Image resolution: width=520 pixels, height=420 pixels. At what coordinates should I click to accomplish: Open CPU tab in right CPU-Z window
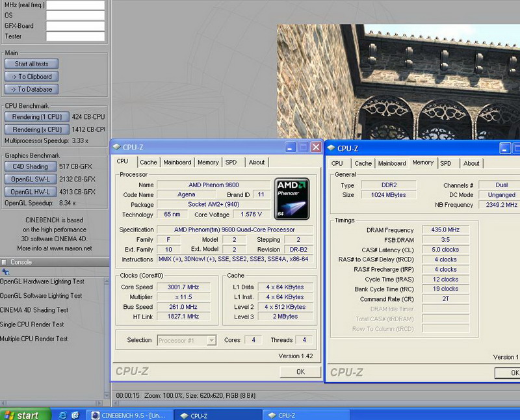pos(337,163)
